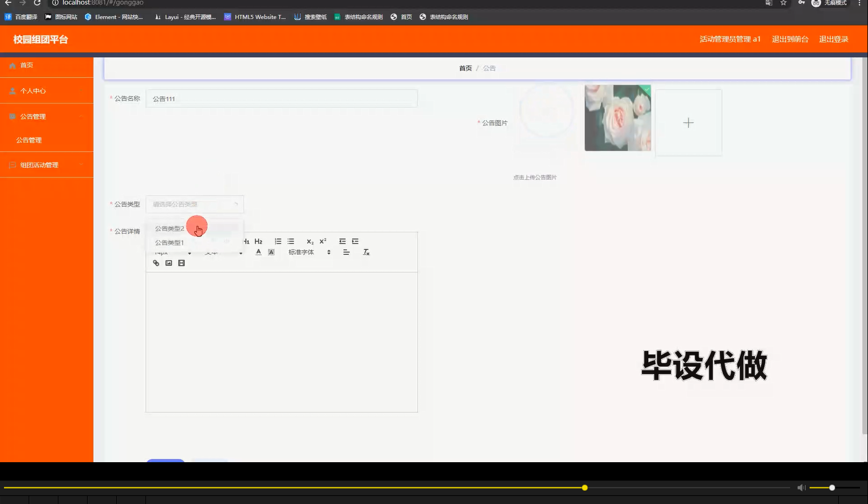The width and height of the screenshot is (868, 504).
Task: Apply subscript formatting in the editor
Action: 309,241
